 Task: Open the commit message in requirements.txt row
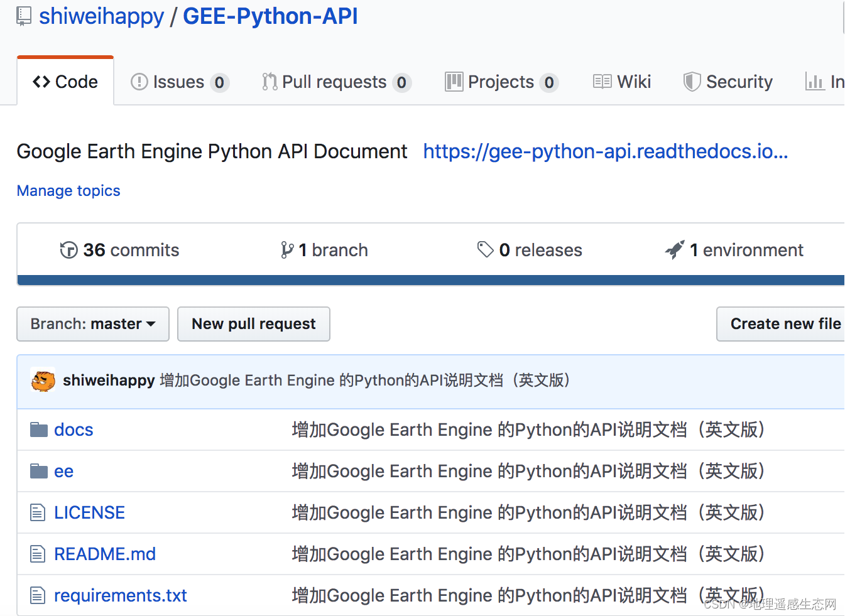[x=528, y=596]
